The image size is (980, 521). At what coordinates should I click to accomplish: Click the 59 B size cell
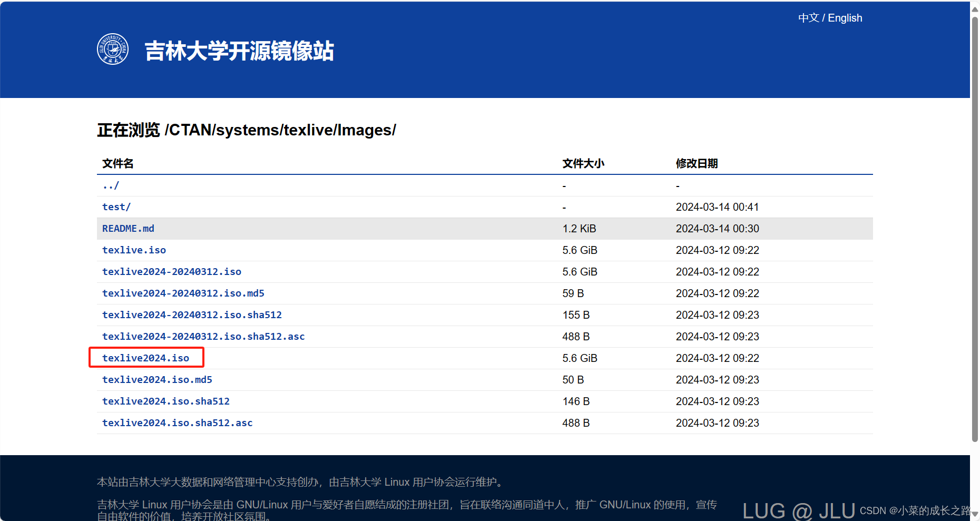[x=573, y=293]
